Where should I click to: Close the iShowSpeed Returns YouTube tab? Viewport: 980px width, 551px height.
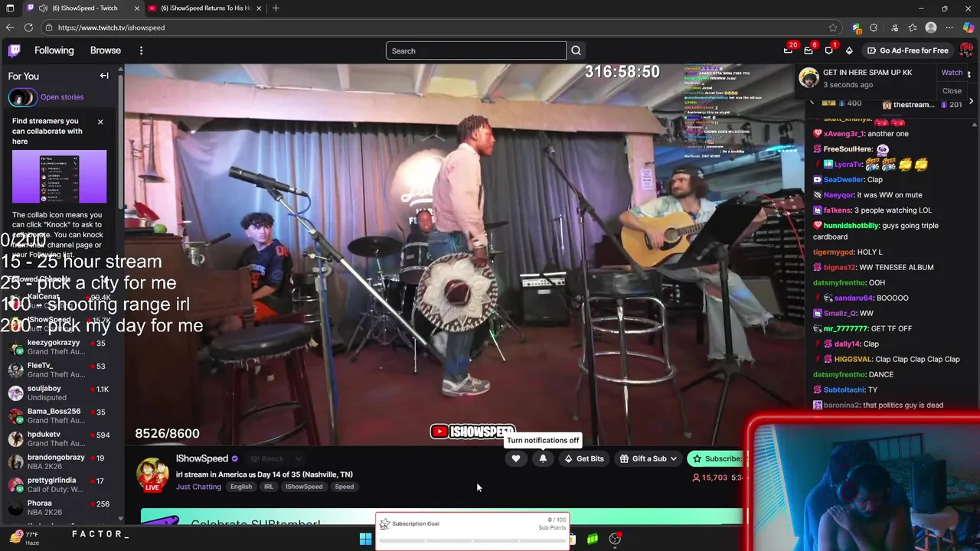pyautogui.click(x=259, y=8)
